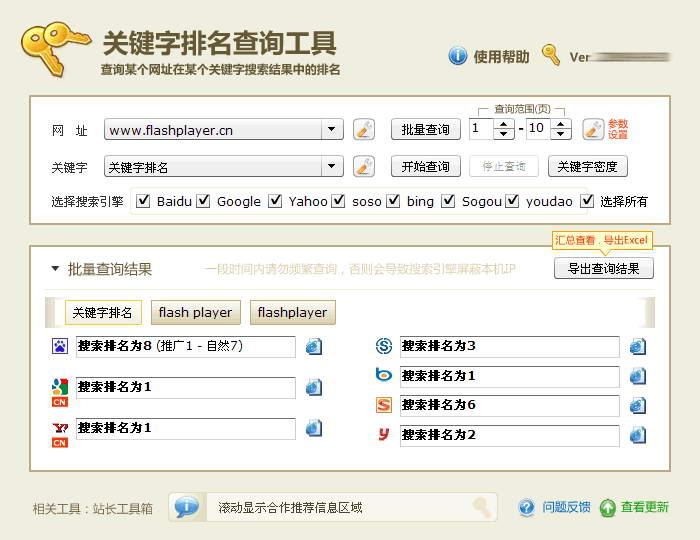The width and height of the screenshot is (700, 540).
Task: Open the 使用帮助 help link
Action: (501, 57)
